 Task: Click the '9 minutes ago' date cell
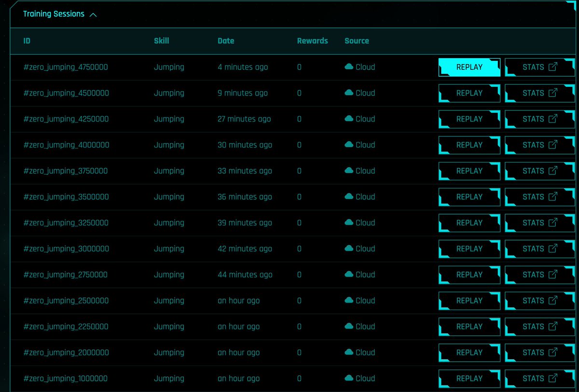pos(243,94)
